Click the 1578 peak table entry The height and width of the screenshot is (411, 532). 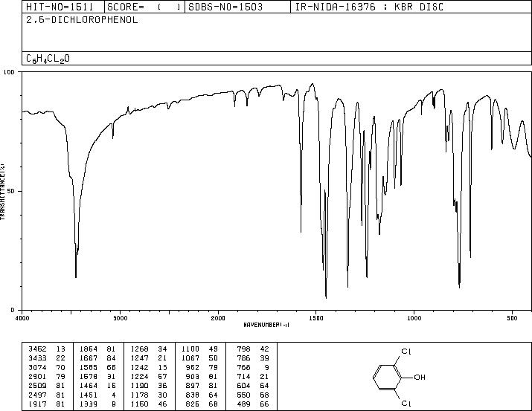point(97,376)
